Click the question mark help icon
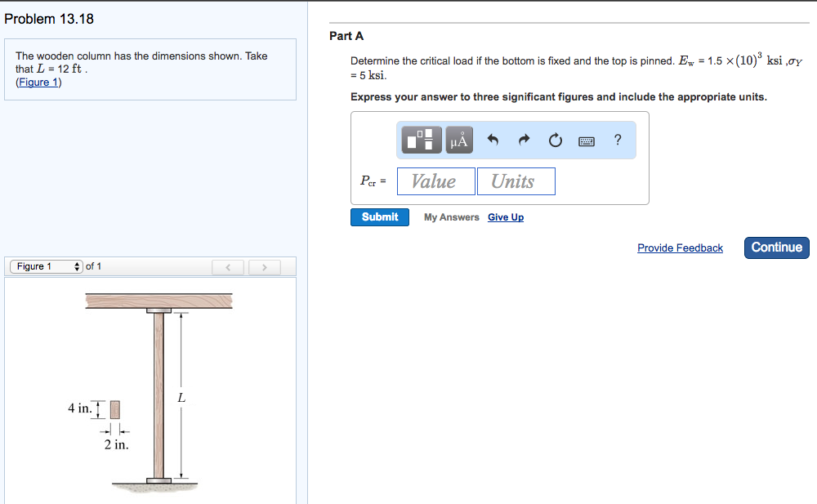The height and width of the screenshot is (504, 817). click(x=617, y=140)
